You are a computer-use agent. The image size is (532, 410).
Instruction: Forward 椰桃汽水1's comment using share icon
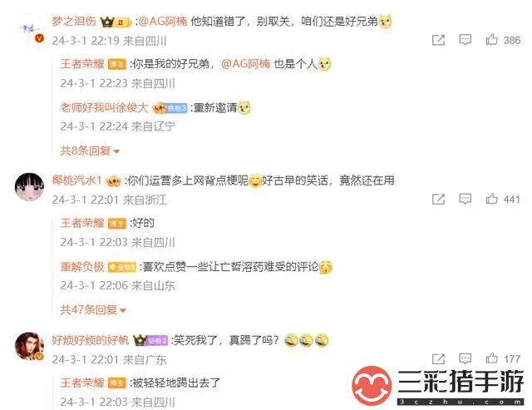[x=438, y=199]
